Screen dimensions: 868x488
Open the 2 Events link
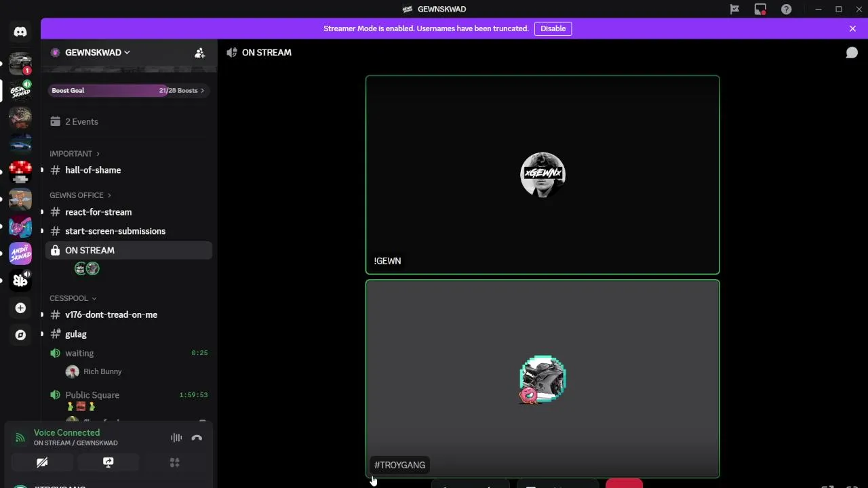[x=81, y=121]
